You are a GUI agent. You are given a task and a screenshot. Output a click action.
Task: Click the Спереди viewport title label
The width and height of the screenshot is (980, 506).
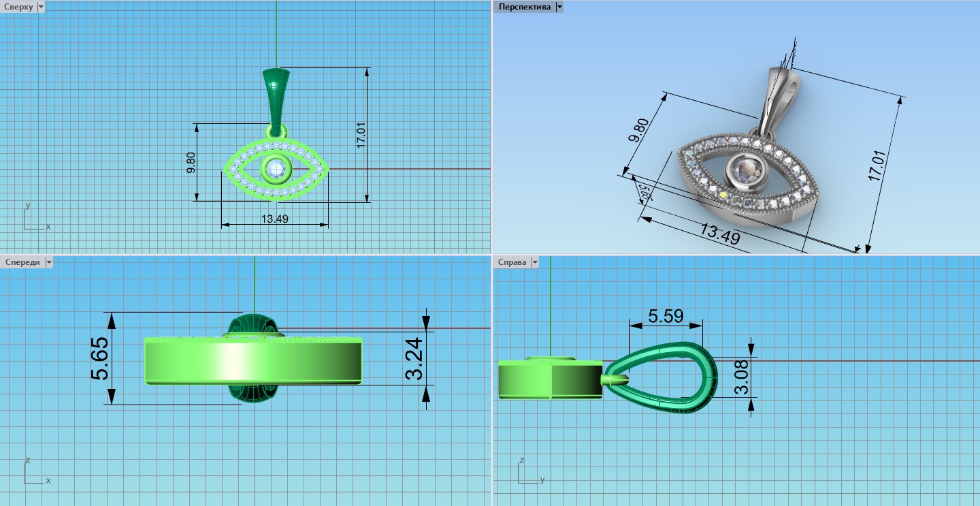tap(22, 262)
